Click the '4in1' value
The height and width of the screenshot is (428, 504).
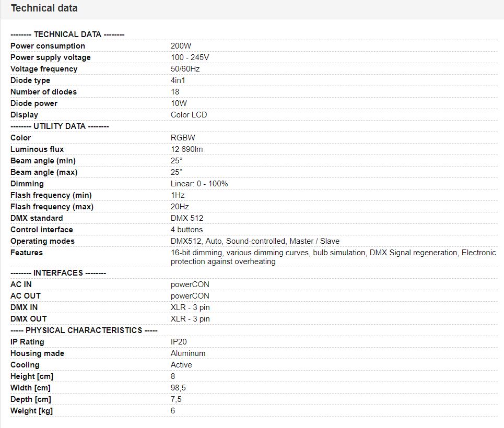point(178,80)
